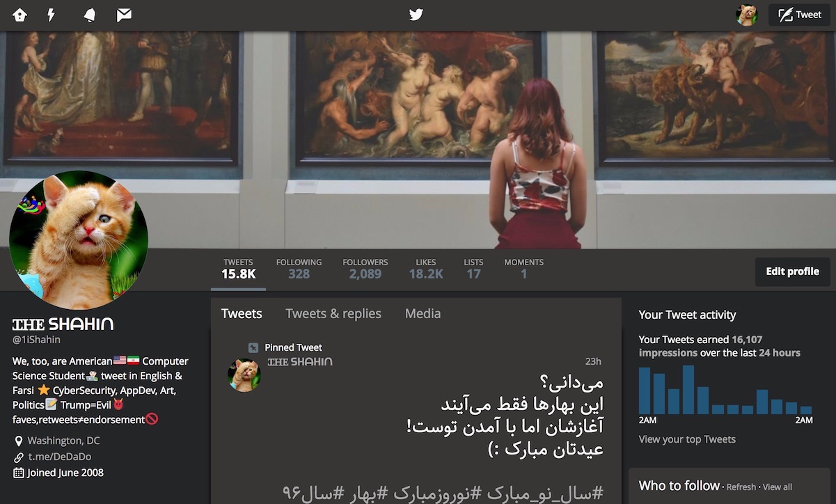836x504 pixels.
Task: Open Messages envelope icon
Action: coord(124,15)
